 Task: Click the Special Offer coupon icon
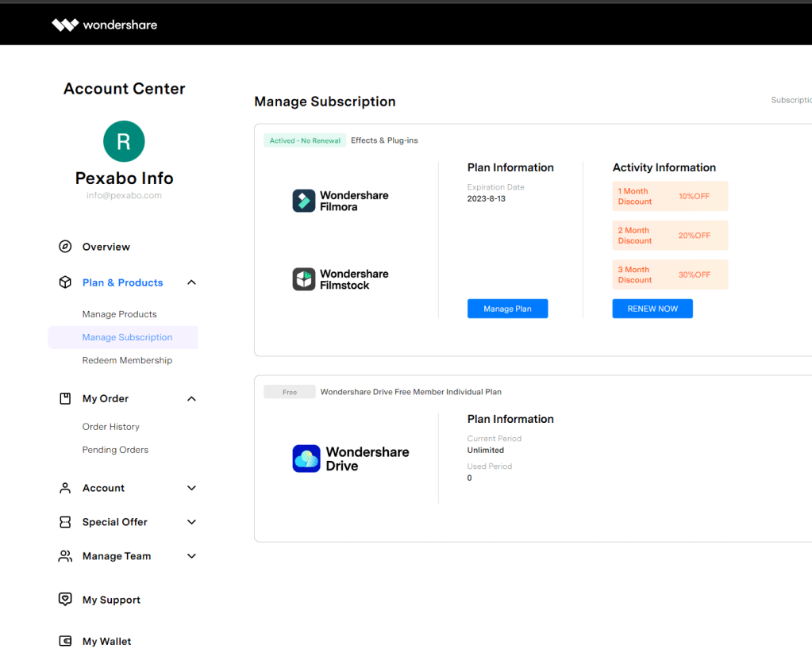click(65, 522)
